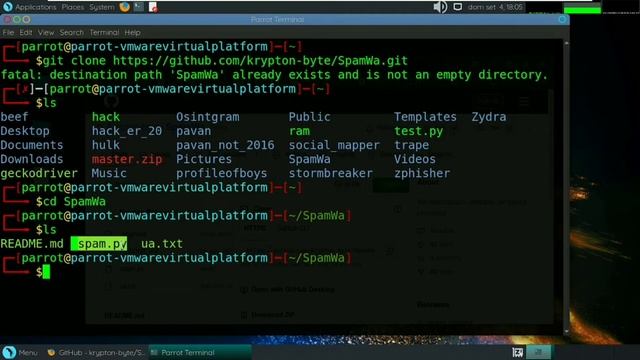Open the Places menu
This screenshot has width=640, height=360.
point(73,7)
